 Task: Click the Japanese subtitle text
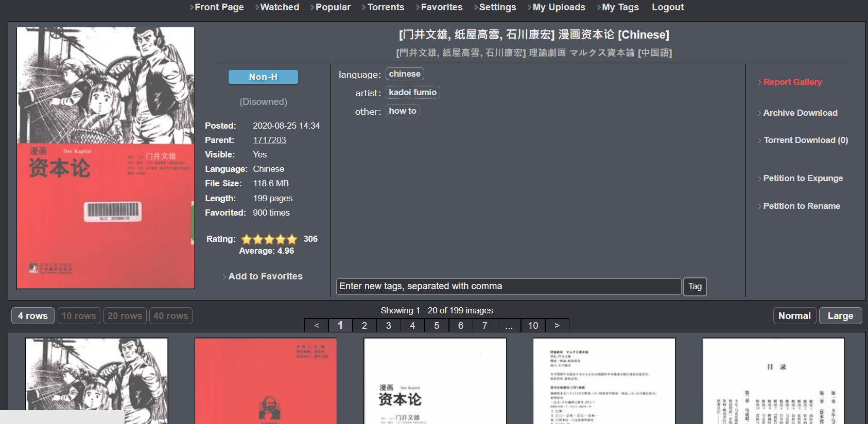(534, 52)
